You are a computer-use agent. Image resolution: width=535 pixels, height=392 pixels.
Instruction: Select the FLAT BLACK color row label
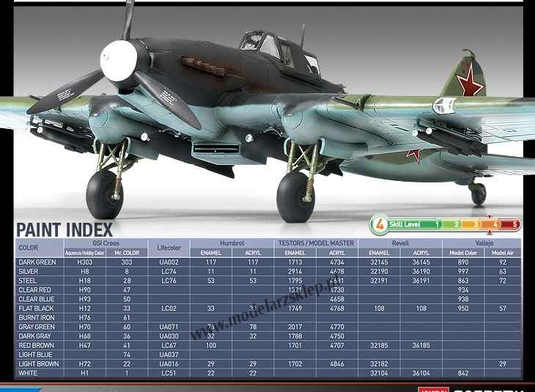pyautogui.click(x=37, y=308)
